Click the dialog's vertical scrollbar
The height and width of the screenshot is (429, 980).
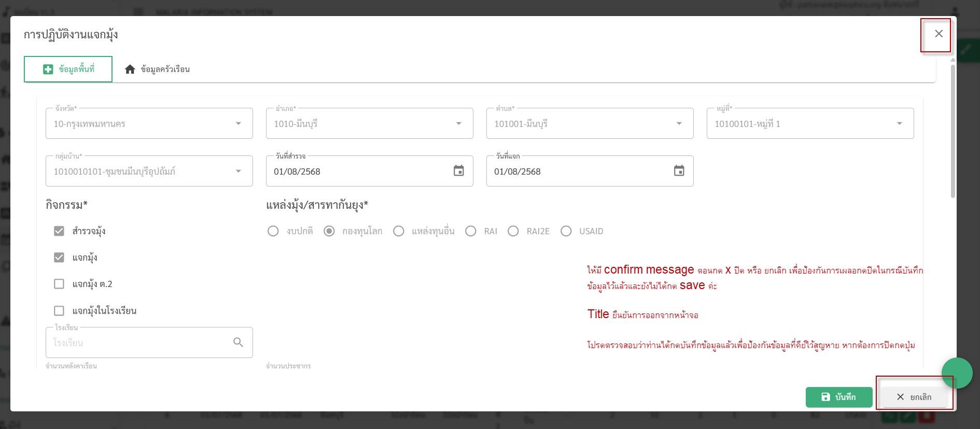(953, 130)
